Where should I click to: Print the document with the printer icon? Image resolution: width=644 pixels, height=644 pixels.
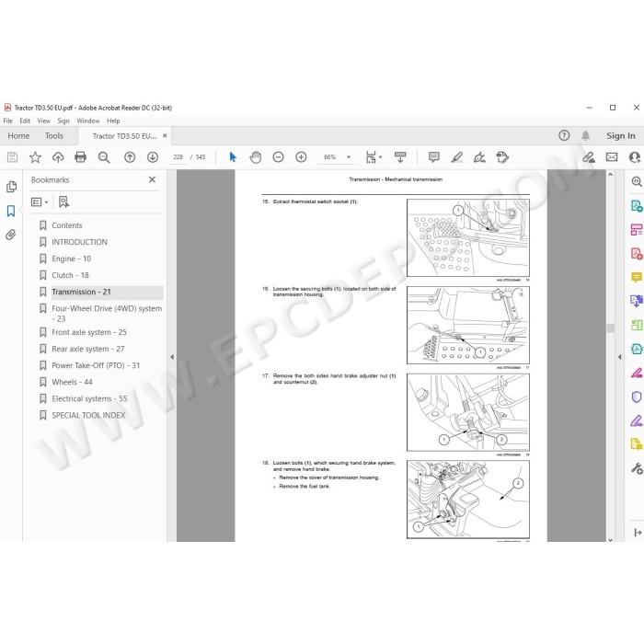point(81,157)
